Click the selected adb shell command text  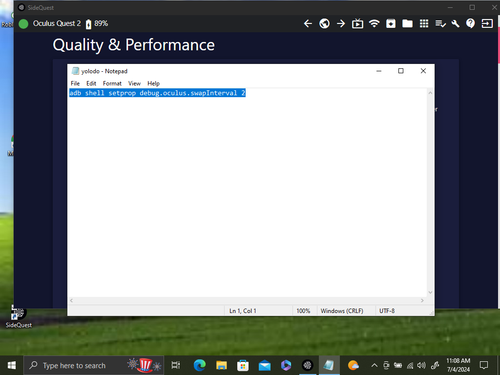pyautogui.click(x=157, y=93)
